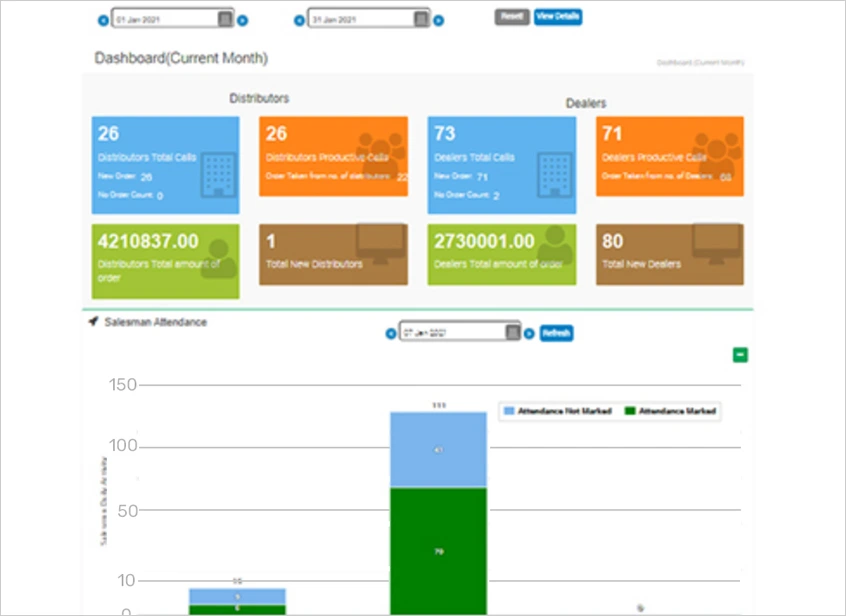Open the attendance date calendar picker
Screen dimensions: 846x616
tap(512, 331)
